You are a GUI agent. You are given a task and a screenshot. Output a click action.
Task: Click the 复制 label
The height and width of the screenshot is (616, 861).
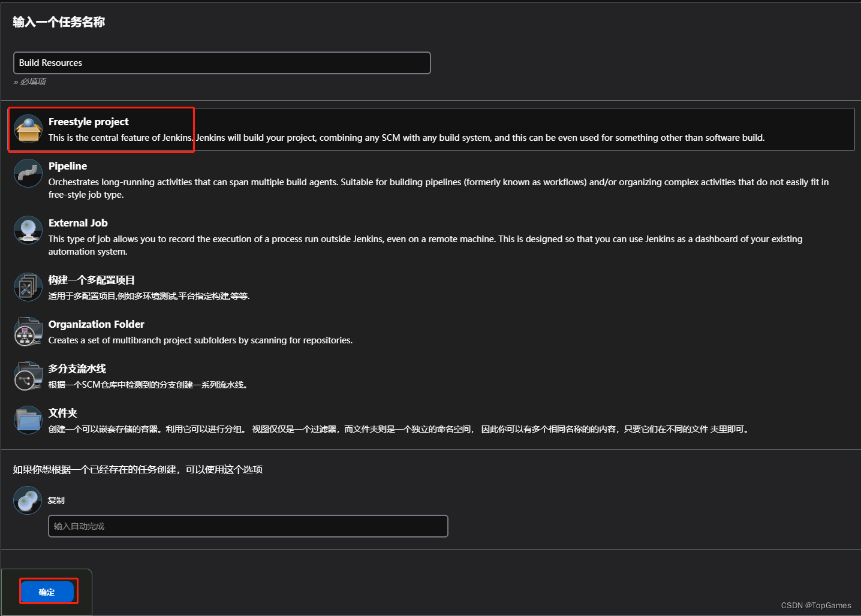point(56,500)
